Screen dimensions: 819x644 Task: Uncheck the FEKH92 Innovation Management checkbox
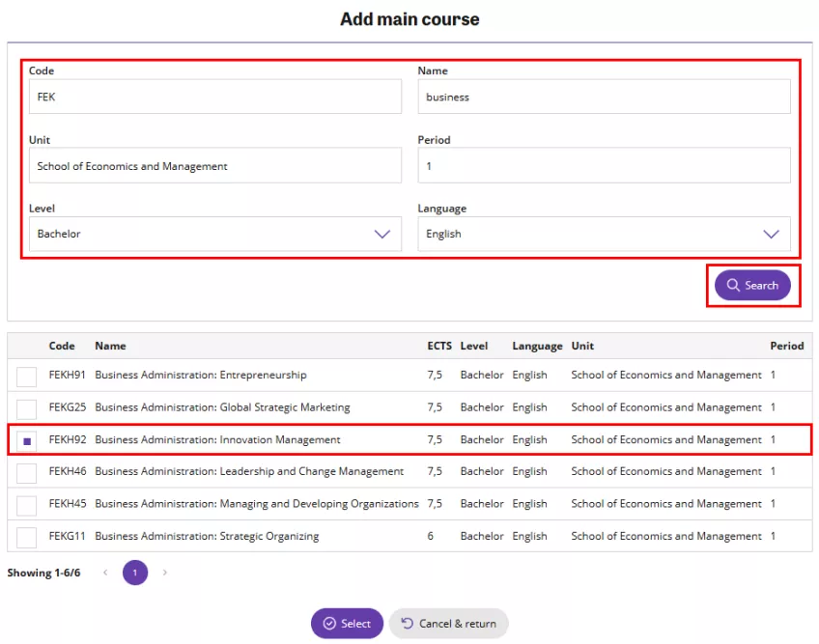point(27,440)
